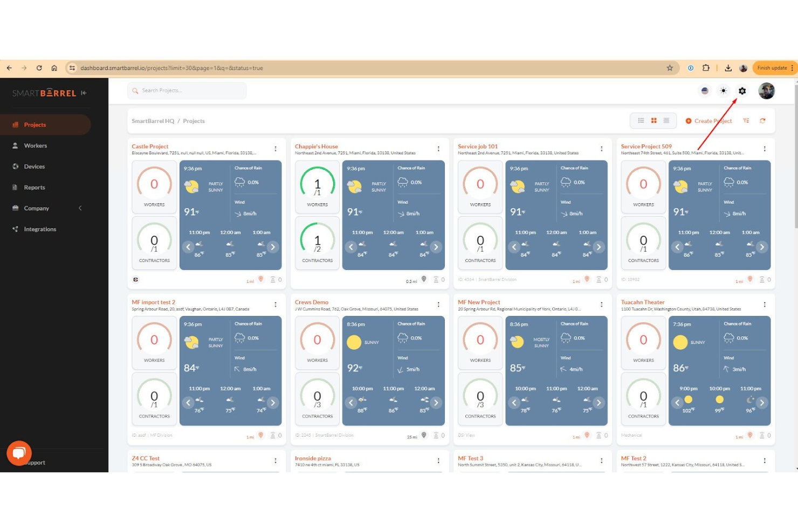Open the user profile avatar
798x532 pixels.
pos(766,91)
